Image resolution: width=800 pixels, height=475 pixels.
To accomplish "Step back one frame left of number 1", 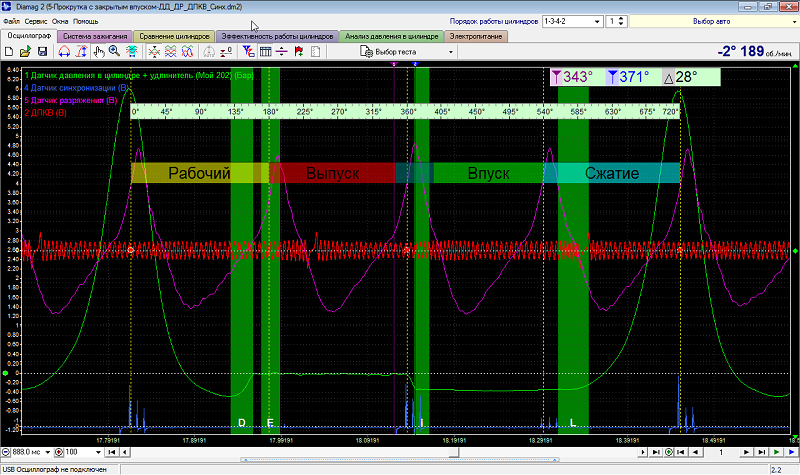I will point(694,452).
